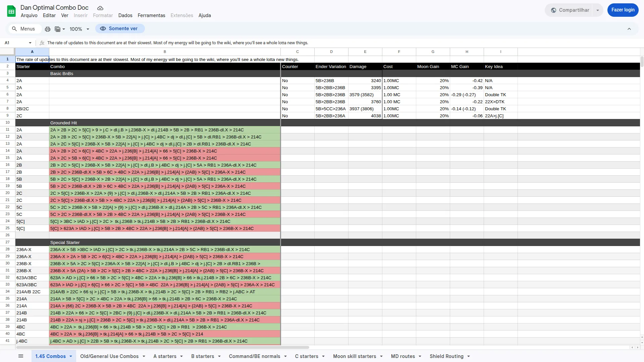Click the Compartilhar share button
This screenshot has height=362, width=644.
(570, 10)
